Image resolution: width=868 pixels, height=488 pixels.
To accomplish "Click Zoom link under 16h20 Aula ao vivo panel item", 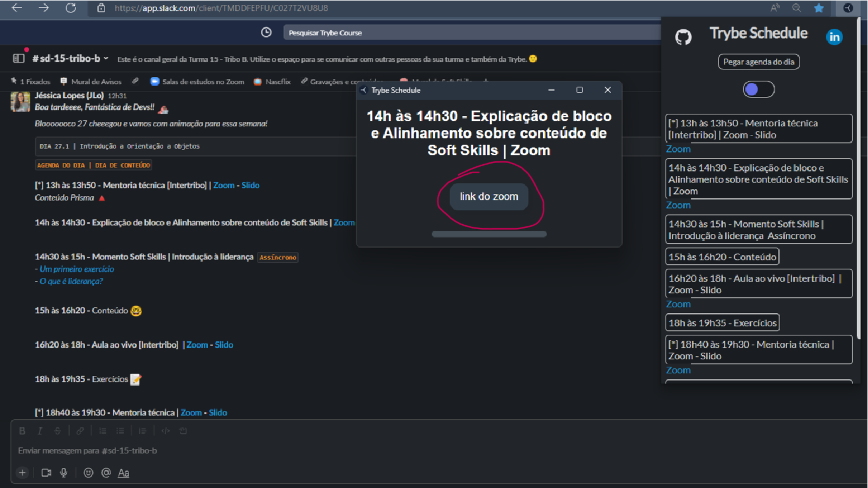I will (x=678, y=304).
